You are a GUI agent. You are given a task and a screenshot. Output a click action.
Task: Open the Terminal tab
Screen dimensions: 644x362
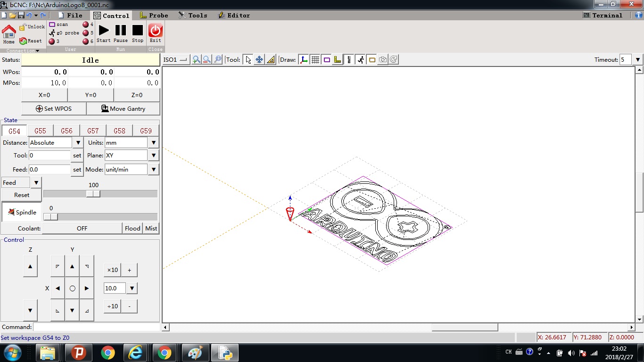[603, 16]
